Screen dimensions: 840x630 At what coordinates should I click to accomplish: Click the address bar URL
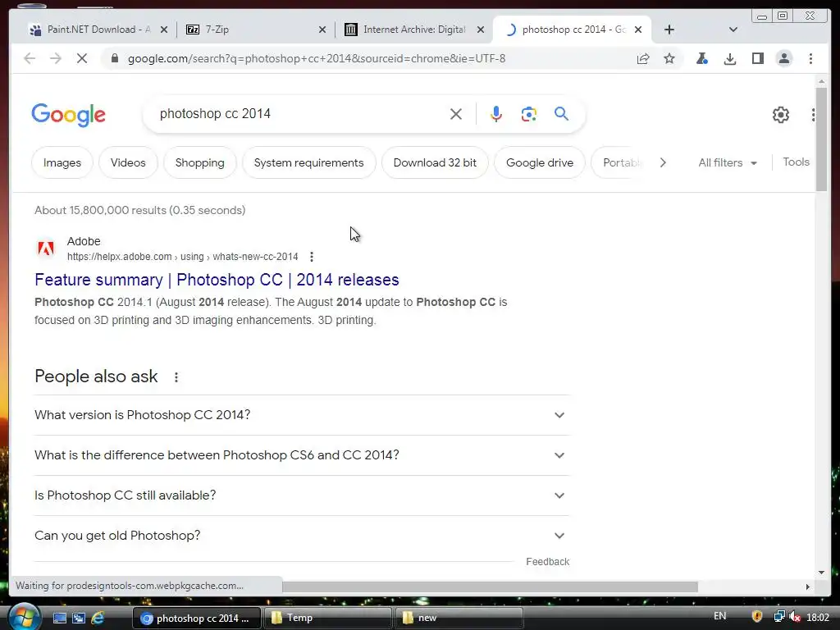317,58
